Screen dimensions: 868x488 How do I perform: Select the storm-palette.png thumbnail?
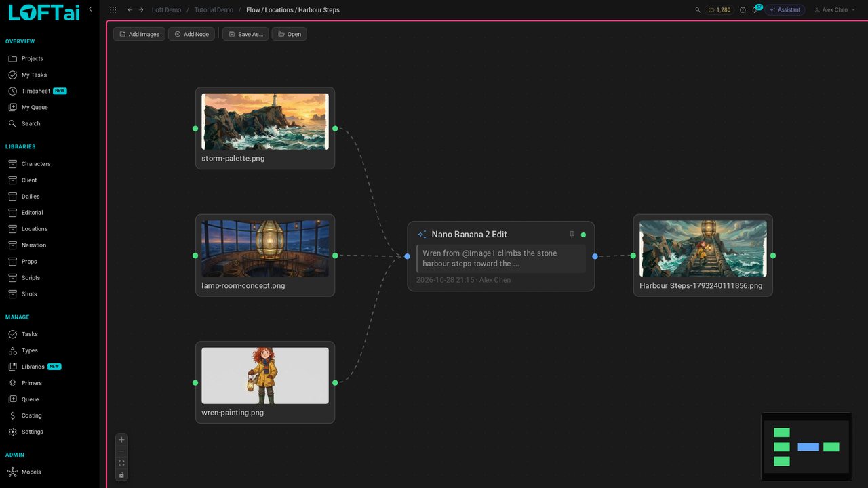(265, 121)
